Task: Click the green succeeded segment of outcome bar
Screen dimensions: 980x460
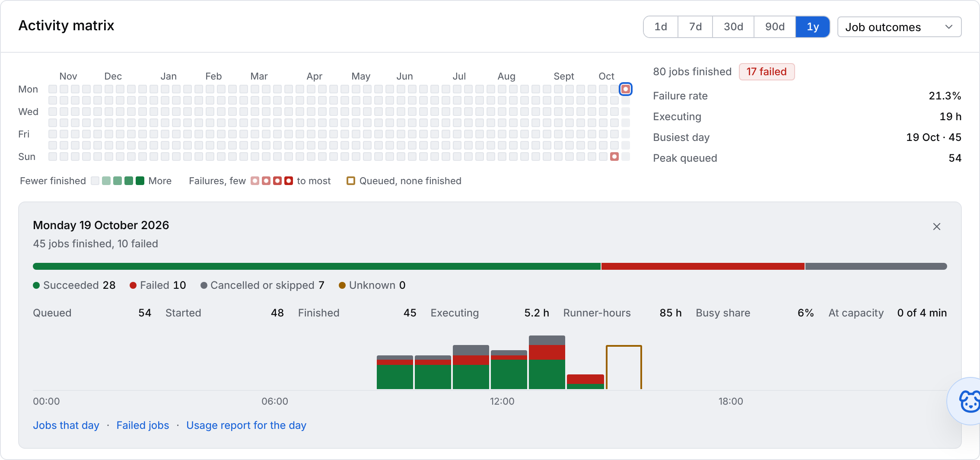Action: [317, 266]
